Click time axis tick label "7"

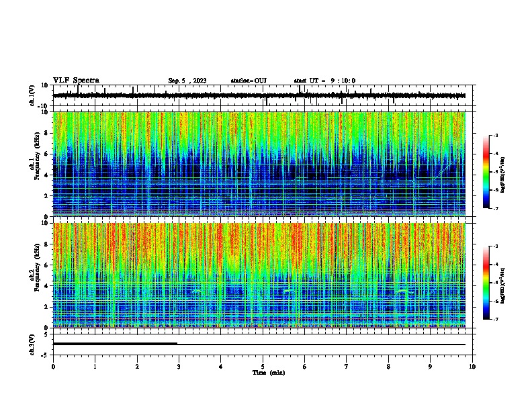347,367
